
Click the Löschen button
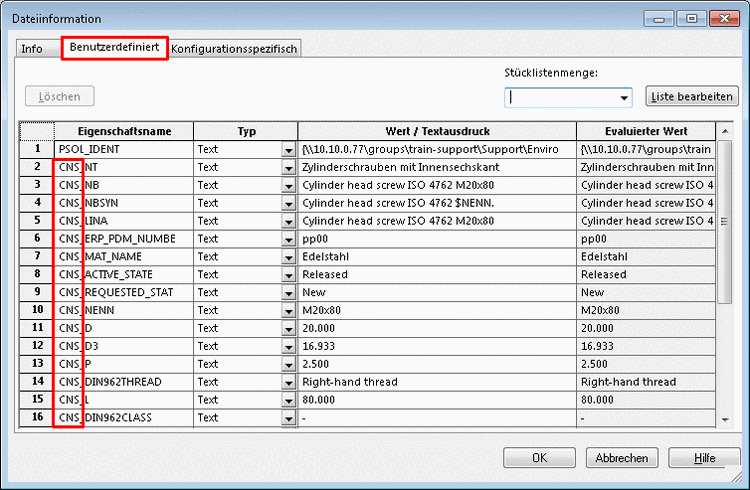click(x=60, y=96)
